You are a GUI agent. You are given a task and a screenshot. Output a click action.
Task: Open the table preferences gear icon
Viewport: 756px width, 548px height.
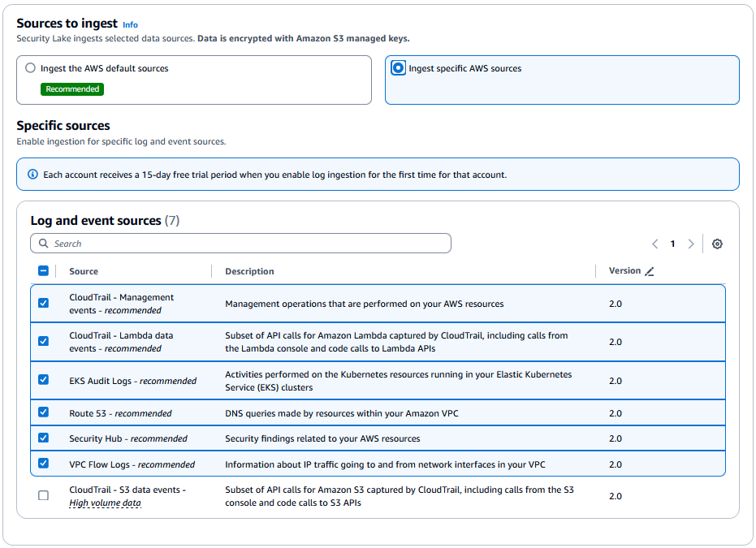(x=717, y=243)
